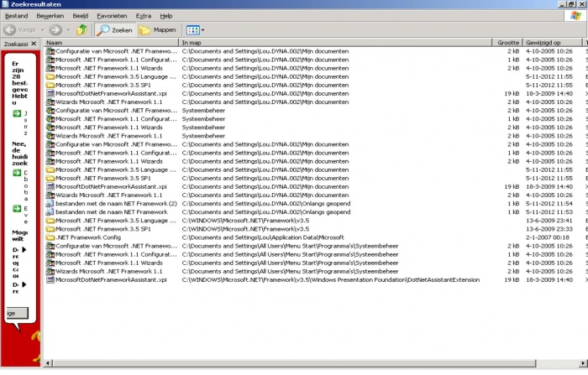Image resolution: width=588 pixels, height=375 pixels.
Task: Select 1.1 Configurat shortcut icon in All Users row
Action: point(50,254)
